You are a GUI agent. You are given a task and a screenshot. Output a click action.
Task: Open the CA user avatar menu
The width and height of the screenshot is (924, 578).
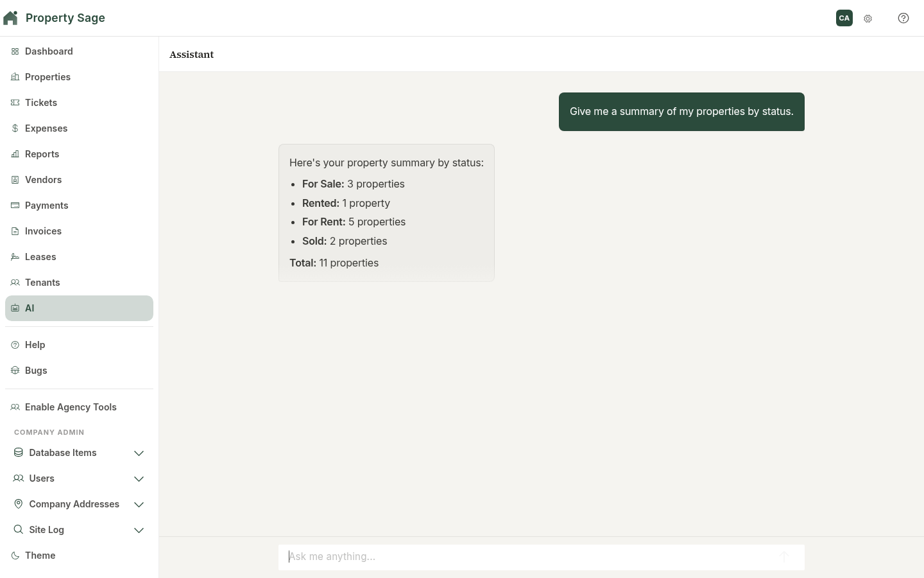(x=844, y=18)
